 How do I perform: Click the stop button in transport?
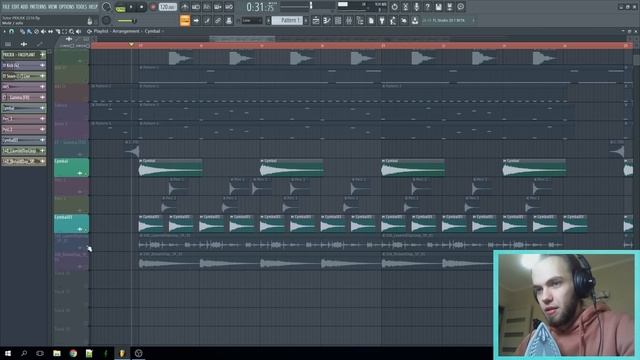click(x=141, y=7)
